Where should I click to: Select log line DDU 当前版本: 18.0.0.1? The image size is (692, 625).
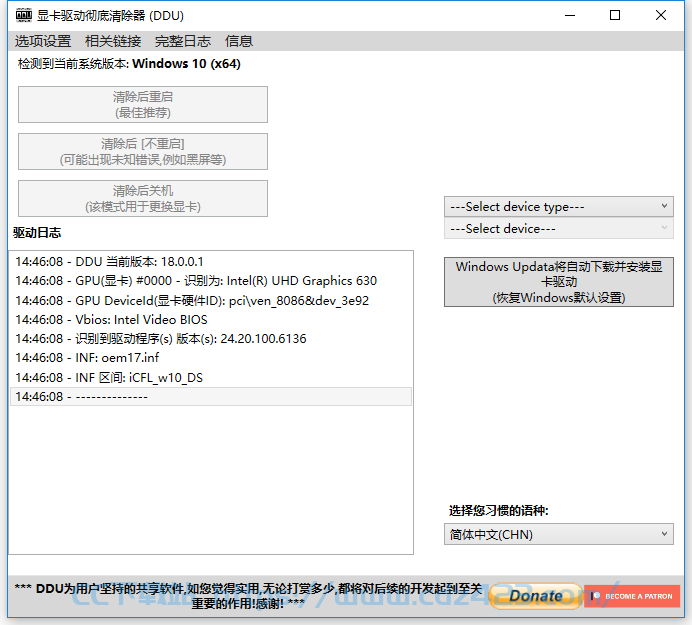pos(211,262)
